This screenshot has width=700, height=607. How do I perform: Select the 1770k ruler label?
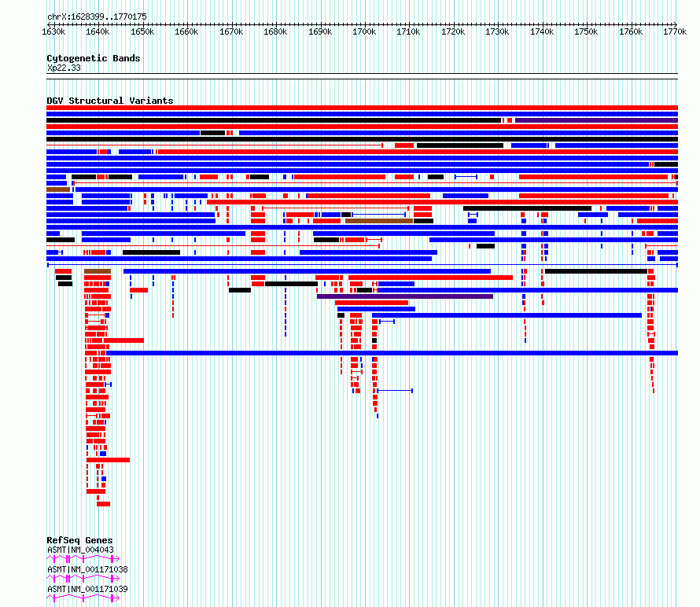point(675,31)
